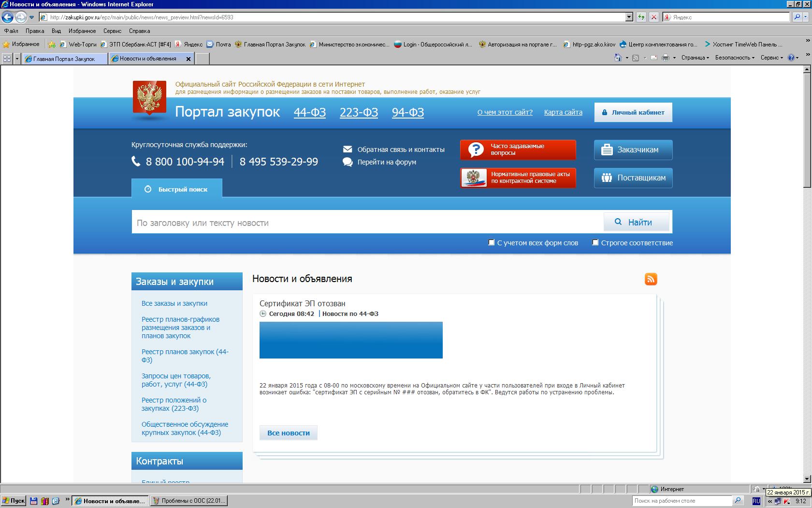
Task: Expand the address bar URL dropdown
Action: [629, 17]
